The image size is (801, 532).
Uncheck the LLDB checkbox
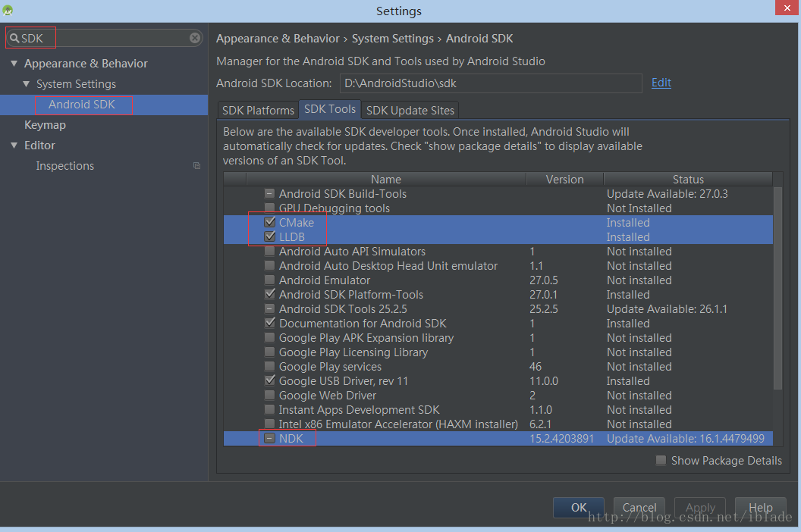point(270,236)
